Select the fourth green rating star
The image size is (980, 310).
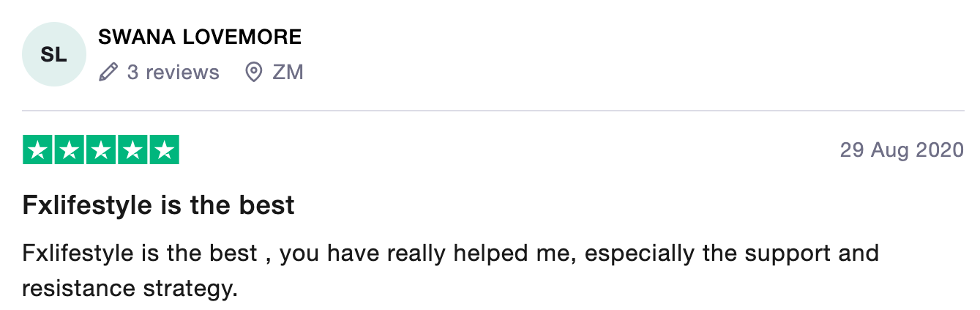(132, 150)
